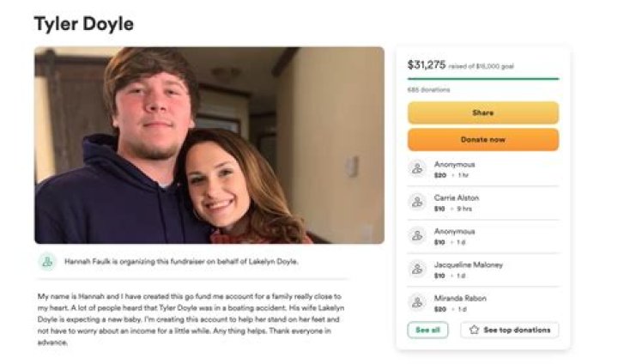Open Jacqueline Maloney's donor avatar icon
Image resolution: width=618 pixels, height=364 pixels.
click(x=417, y=269)
